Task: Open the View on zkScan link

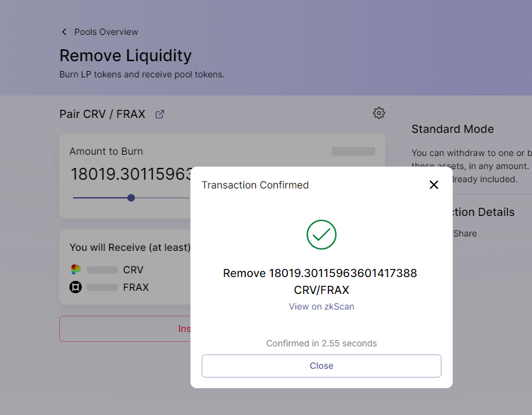Action: pyautogui.click(x=322, y=306)
